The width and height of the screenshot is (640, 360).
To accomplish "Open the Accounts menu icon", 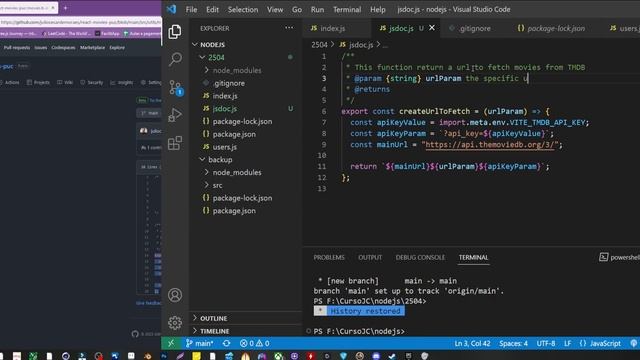I will (175, 295).
